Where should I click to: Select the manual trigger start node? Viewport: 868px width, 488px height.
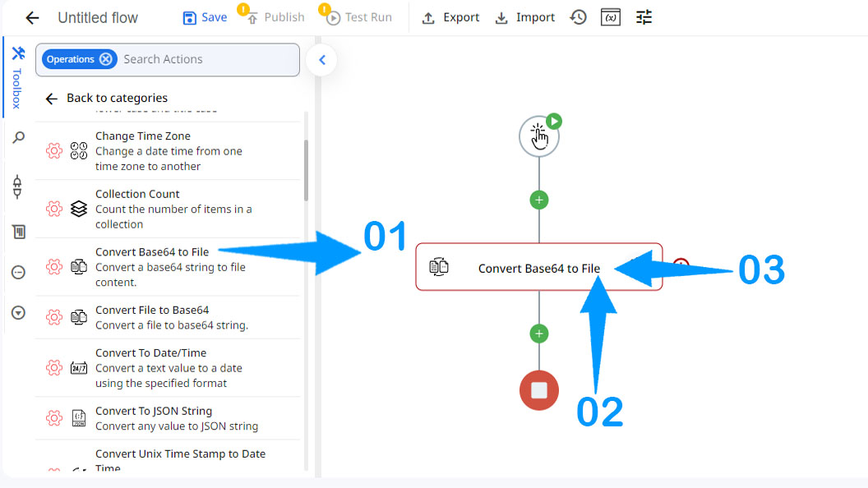click(538, 136)
